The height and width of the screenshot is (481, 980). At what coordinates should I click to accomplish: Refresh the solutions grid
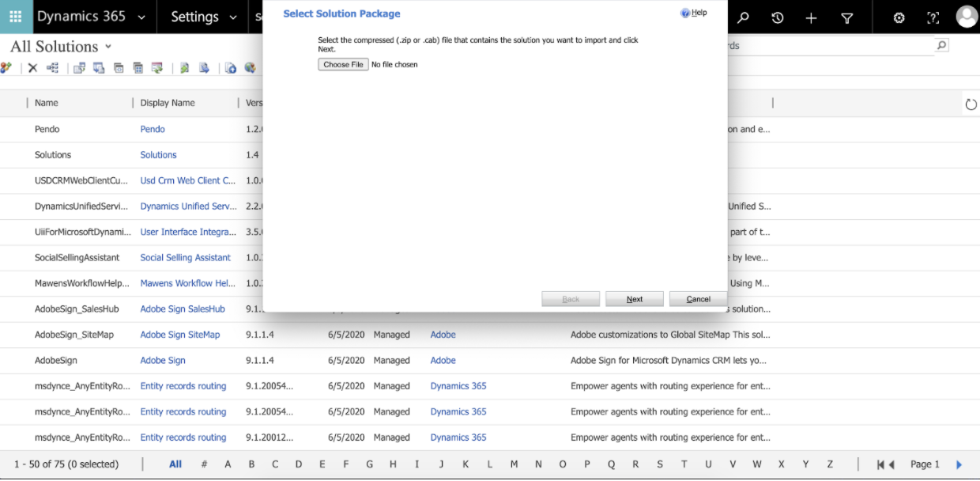971,104
